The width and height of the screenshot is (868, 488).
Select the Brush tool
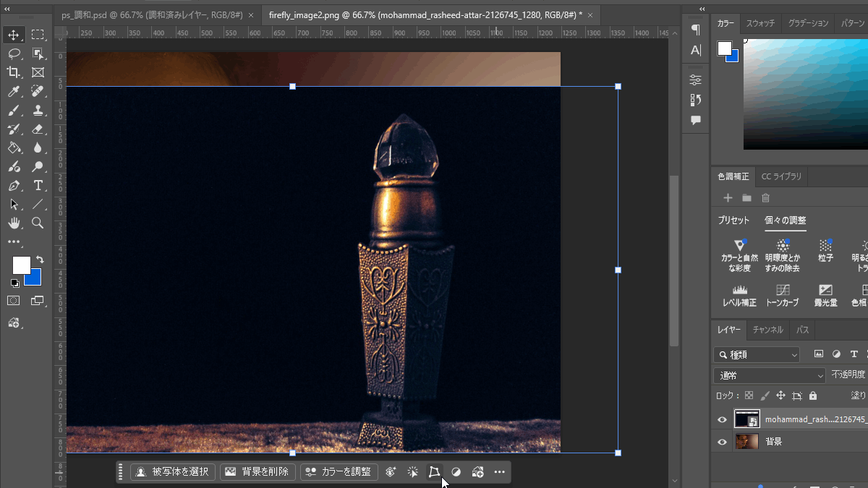(13, 110)
